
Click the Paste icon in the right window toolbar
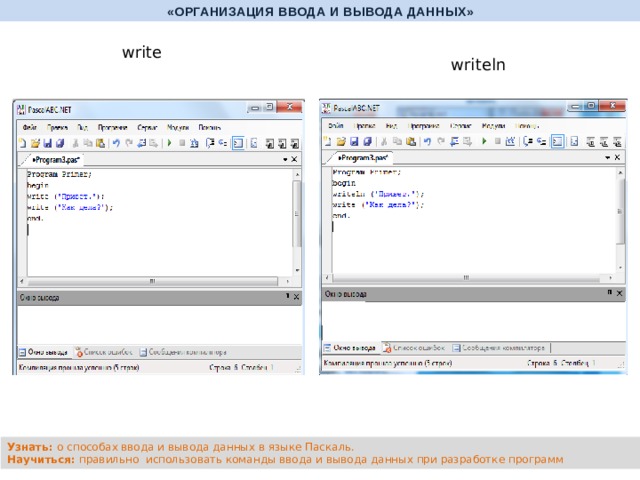pyautogui.click(x=411, y=141)
